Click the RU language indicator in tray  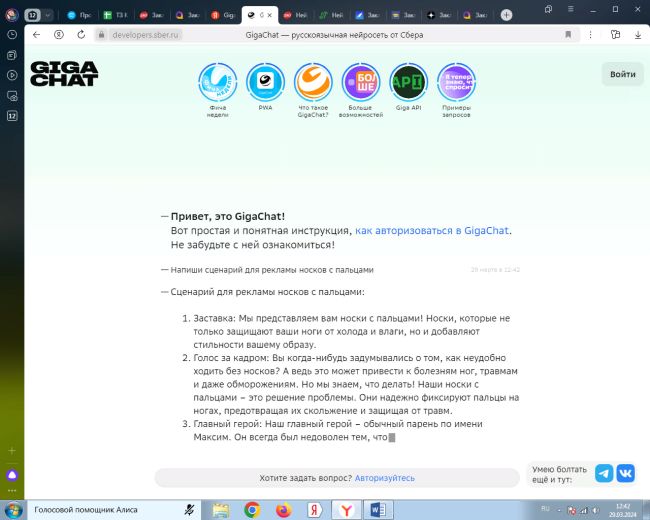pyautogui.click(x=546, y=509)
